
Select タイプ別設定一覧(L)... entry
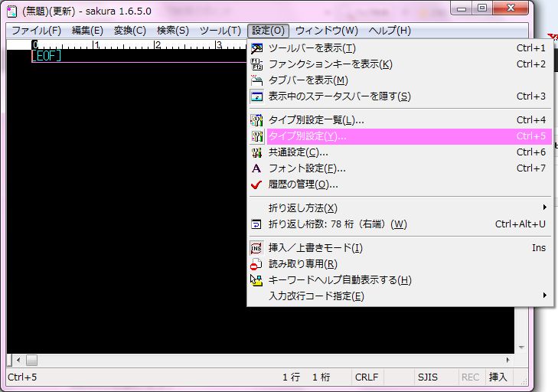point(400,120)
